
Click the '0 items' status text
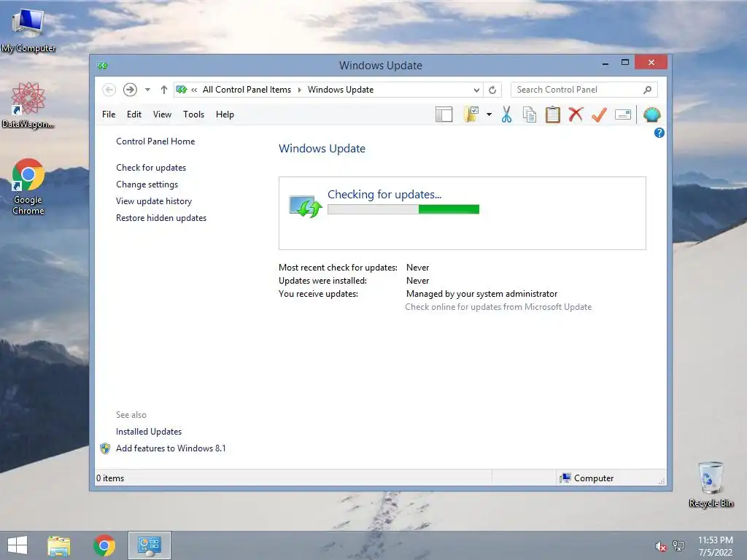point(110,478)
